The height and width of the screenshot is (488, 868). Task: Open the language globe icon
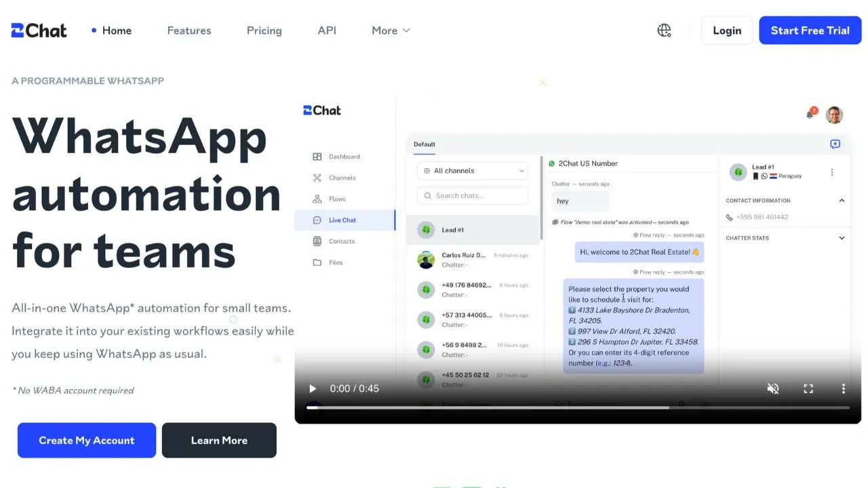[664, 30]
